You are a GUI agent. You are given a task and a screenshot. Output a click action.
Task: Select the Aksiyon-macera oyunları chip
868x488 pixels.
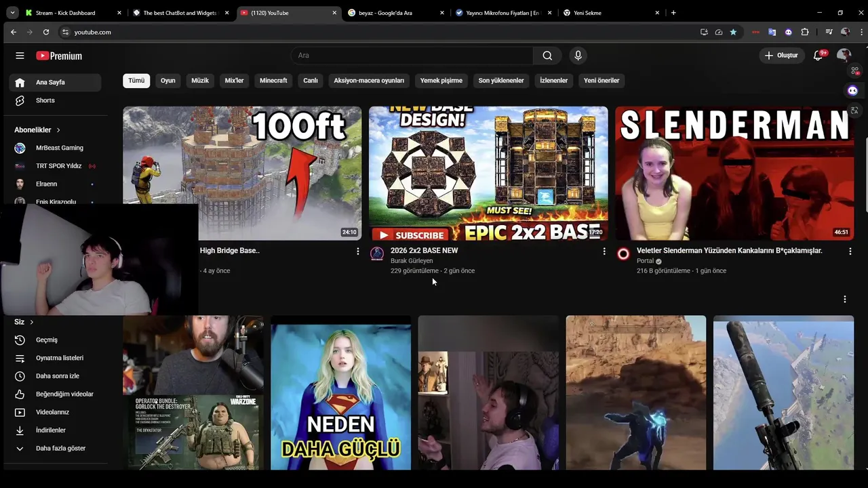coord(369,81)
